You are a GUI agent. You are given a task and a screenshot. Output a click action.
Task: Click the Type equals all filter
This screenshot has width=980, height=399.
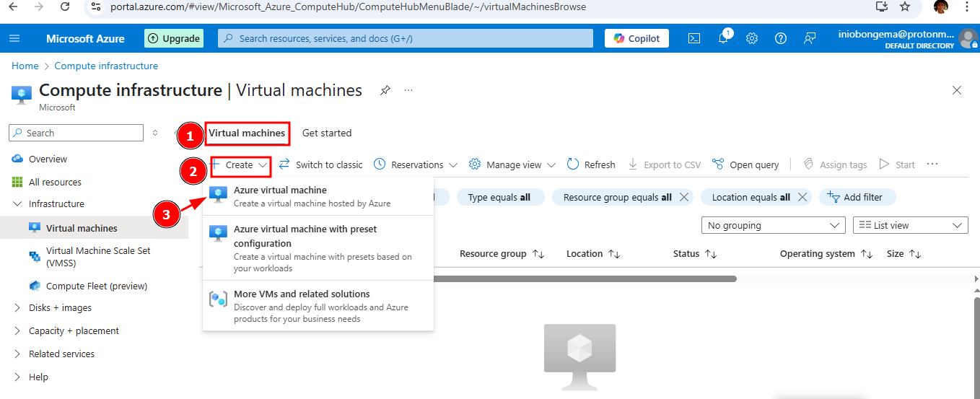pos(499,197)
